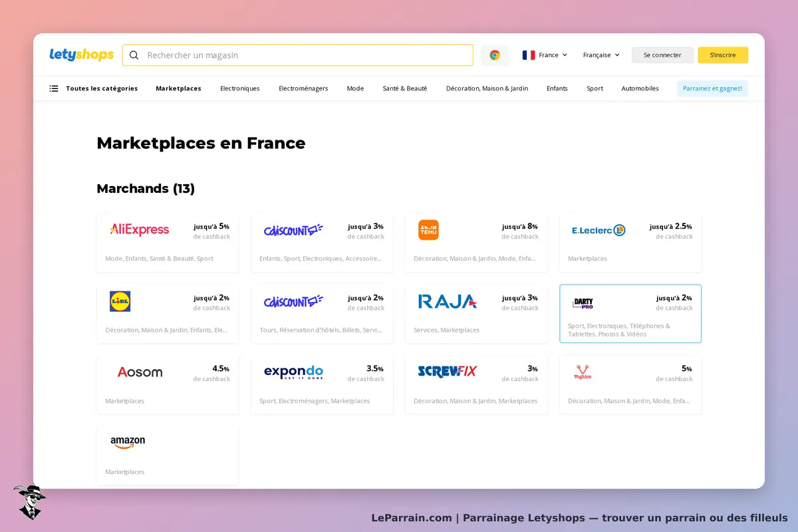Click the Se connecter button
The height and width of the screenshot is (532, 798).
point(662,55)
